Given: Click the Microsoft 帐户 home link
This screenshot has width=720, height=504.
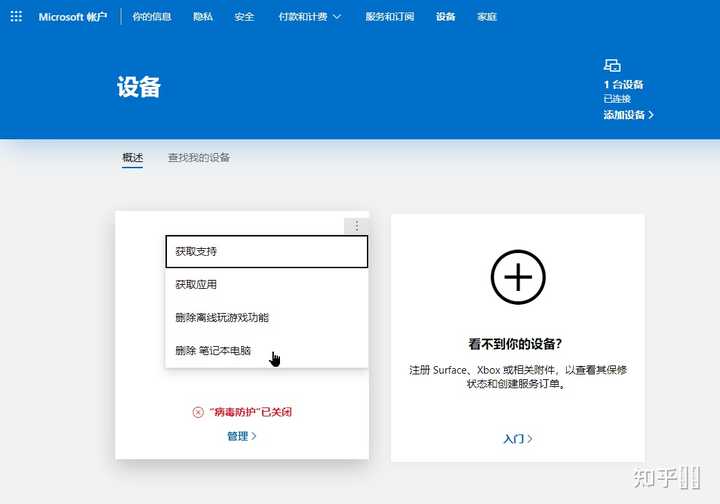Looking at the screenshot, I should [x=73, y=17].
